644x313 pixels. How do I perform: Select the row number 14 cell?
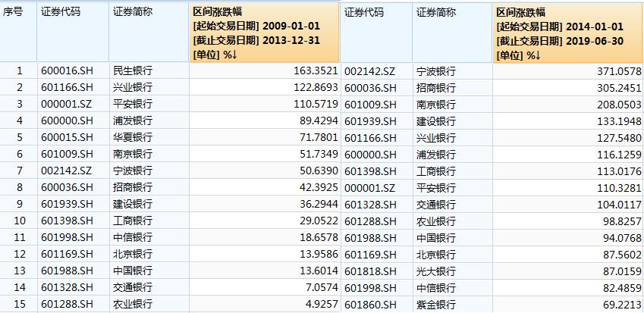[19, 287]
